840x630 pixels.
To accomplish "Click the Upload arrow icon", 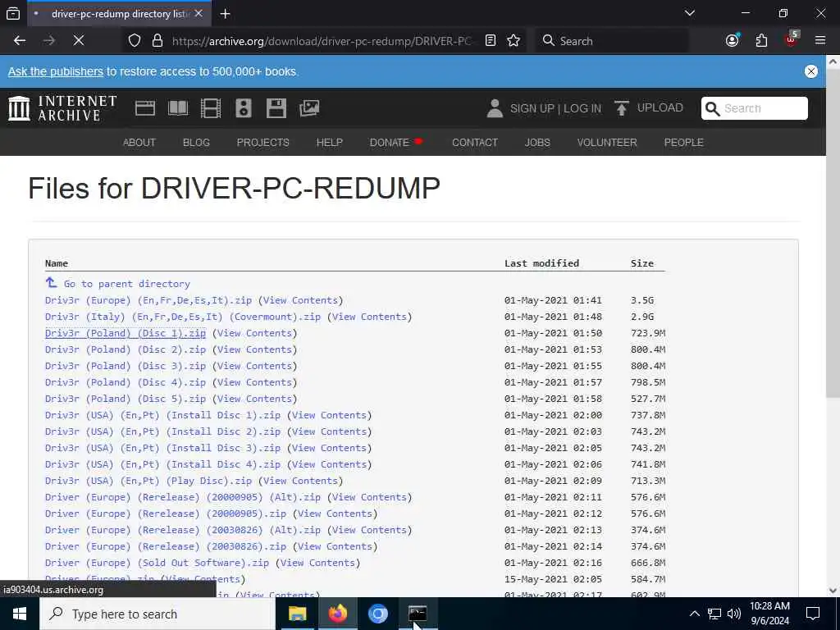I will (x=622, y=108).
